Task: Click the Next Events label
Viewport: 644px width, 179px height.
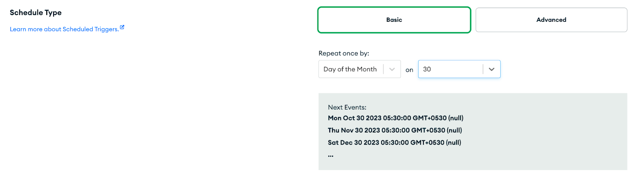Action: pyautogui.click(x=347, y=107)
